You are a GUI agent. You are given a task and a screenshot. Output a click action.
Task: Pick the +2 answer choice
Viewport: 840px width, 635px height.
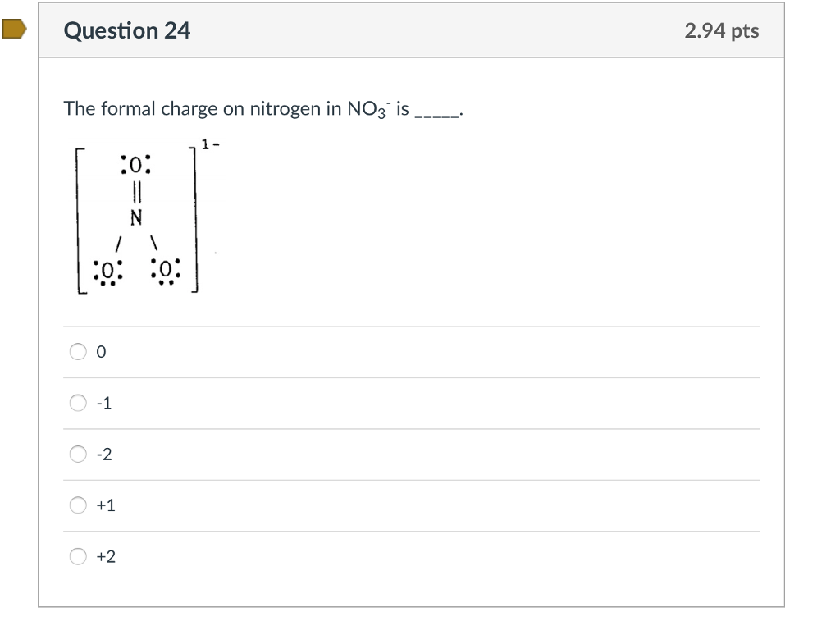78,556
